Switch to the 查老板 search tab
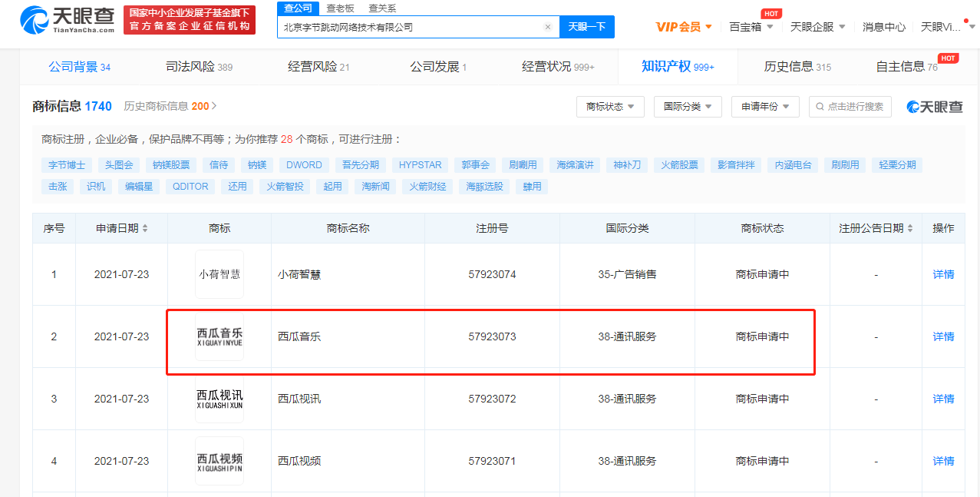This screenshot has width=980, height=497. tap(340, 8)
